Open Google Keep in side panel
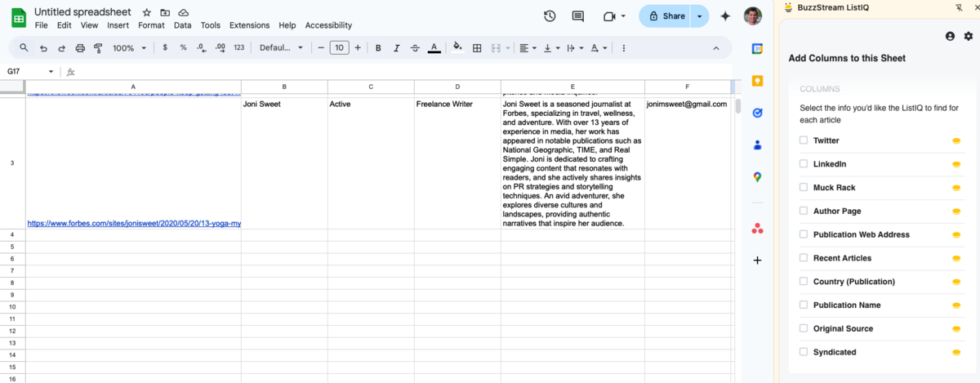This screenshot has height=383, width=980. 757,81
